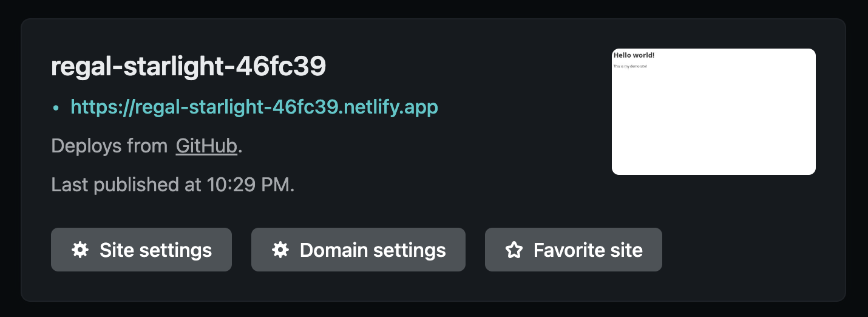Viewport: 868px width, 317px height.
Task: Click the Hello world! heading in the preview
Action: pyautogui.click(x=634, y=55)
